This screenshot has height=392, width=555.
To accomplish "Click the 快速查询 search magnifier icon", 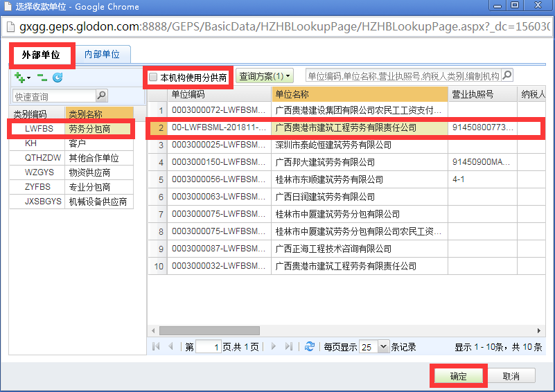I will coord(102,96).
